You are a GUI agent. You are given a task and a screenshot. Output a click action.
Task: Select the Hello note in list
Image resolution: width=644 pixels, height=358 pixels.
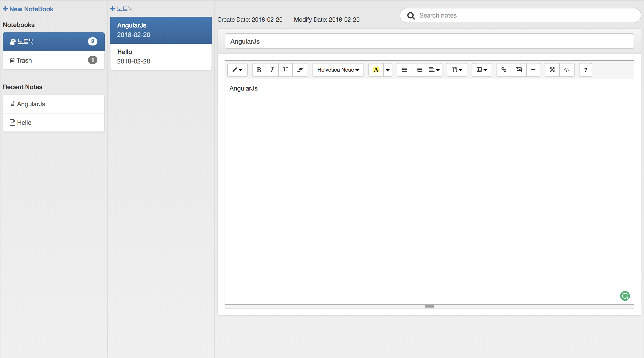point(161,57)
